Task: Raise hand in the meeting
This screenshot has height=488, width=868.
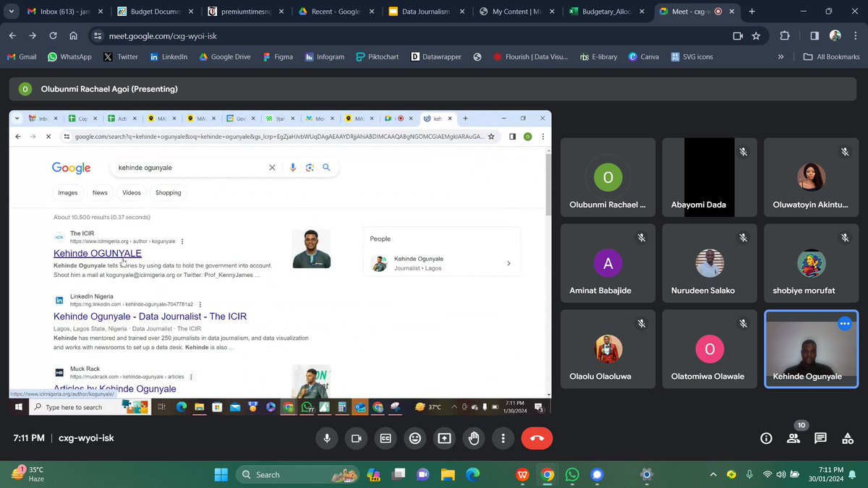Action: coord(474,438)
